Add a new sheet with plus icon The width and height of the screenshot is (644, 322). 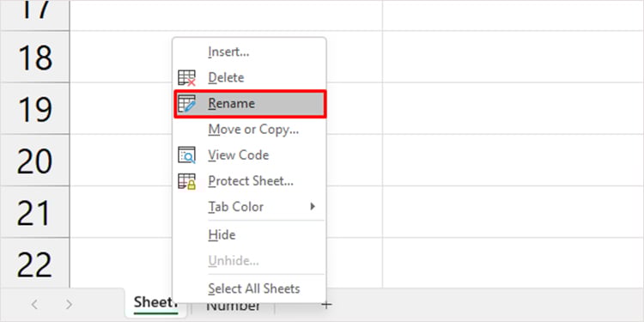326,305
